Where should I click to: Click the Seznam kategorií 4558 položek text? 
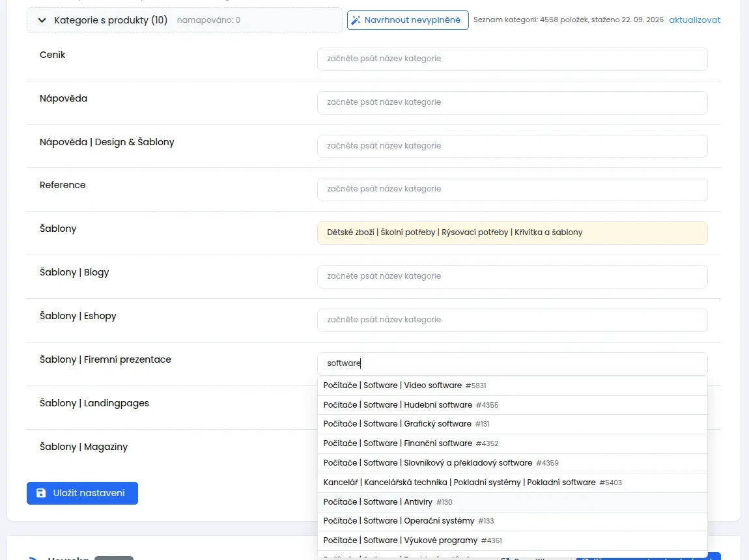(x=569, y=20)
